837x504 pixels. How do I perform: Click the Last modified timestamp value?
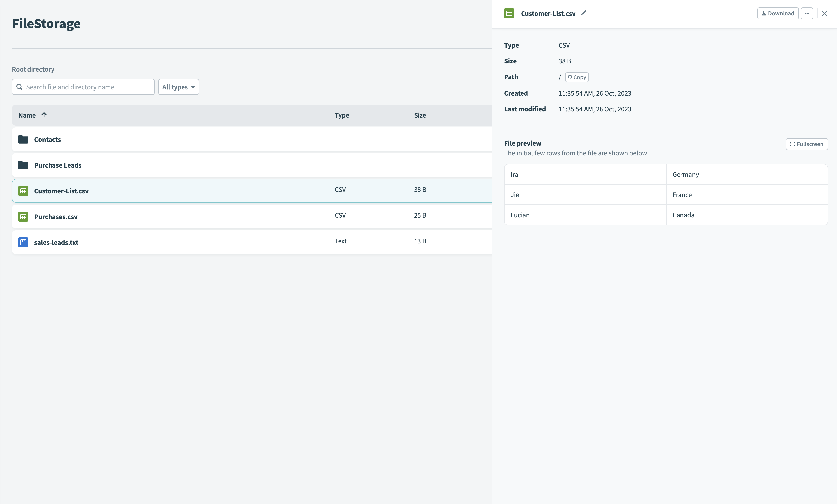click(595, 109)
